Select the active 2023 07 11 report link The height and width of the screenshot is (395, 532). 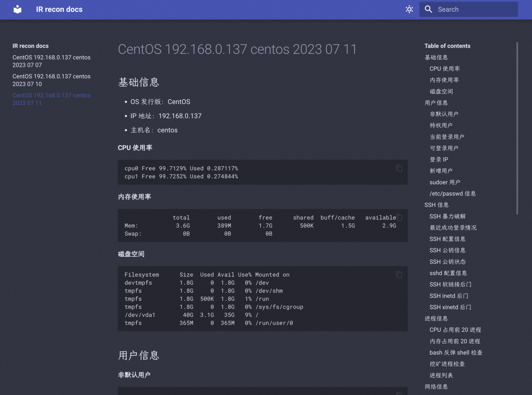click(51, 99)
